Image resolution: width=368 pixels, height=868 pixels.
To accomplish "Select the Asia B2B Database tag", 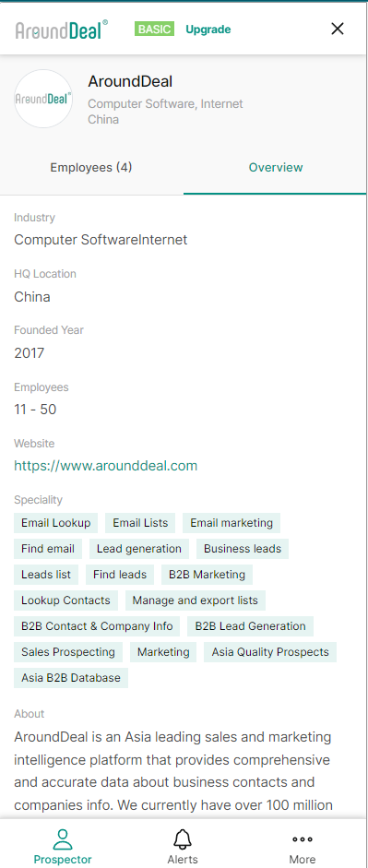I will tap(71, 678).
